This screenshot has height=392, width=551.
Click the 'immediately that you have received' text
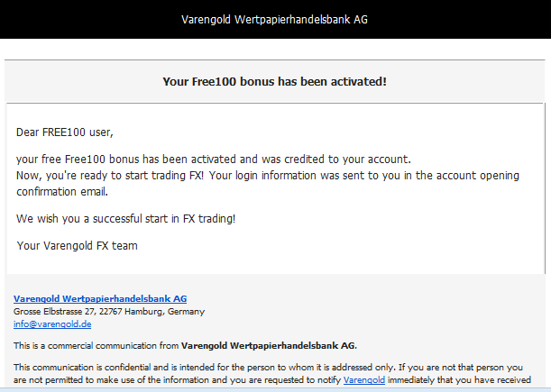click(459, 380)
